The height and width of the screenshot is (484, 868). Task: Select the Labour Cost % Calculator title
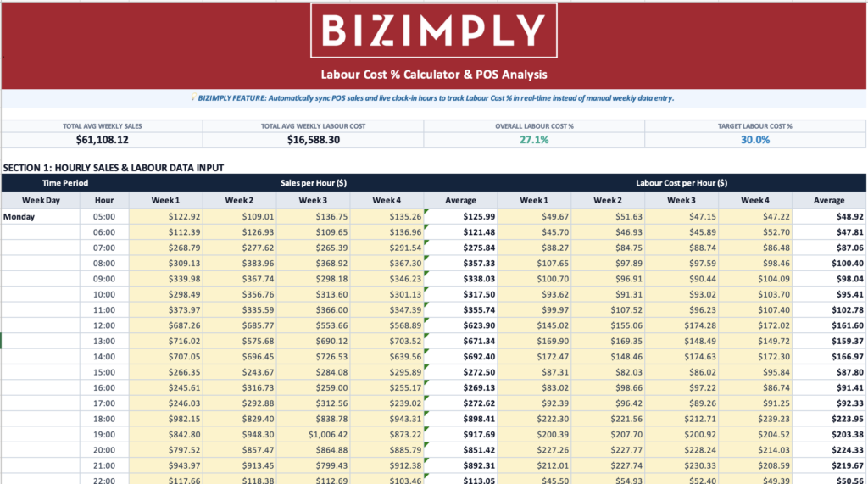click(x=433, y=75)
